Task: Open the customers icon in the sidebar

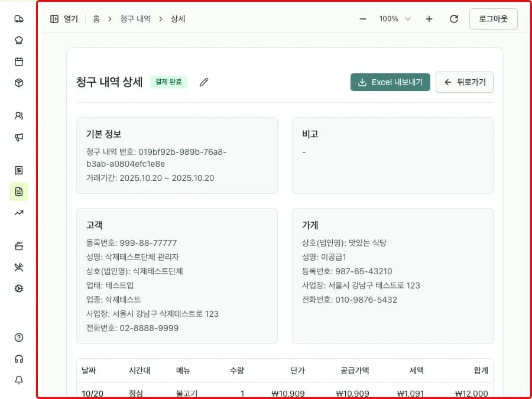Action: click(18, 116)
